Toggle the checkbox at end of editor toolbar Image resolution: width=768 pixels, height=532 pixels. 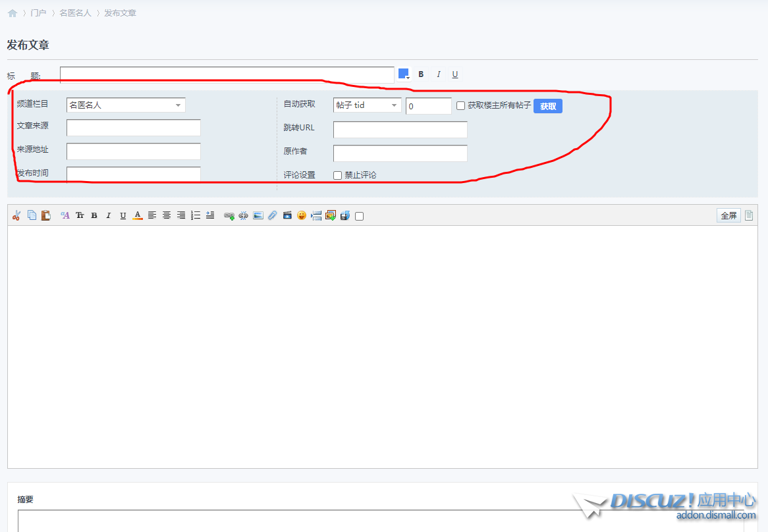[359, 216]
